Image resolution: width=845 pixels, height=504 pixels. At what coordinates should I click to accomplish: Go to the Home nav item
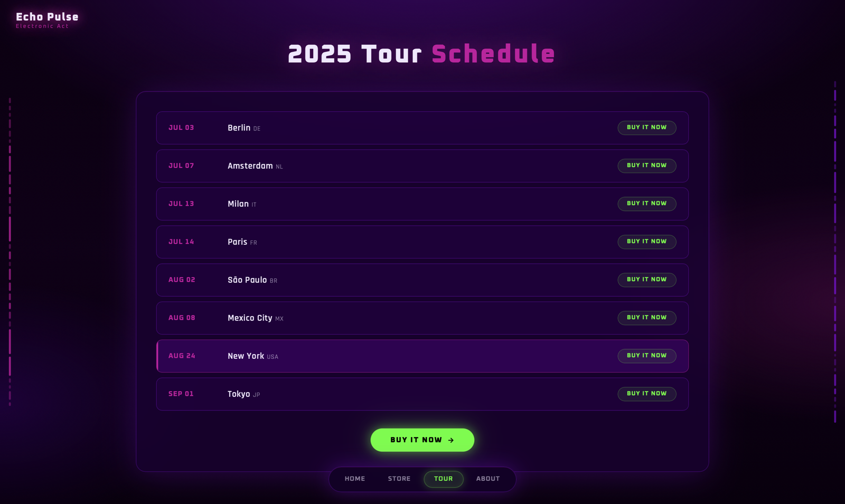(355, 479)
